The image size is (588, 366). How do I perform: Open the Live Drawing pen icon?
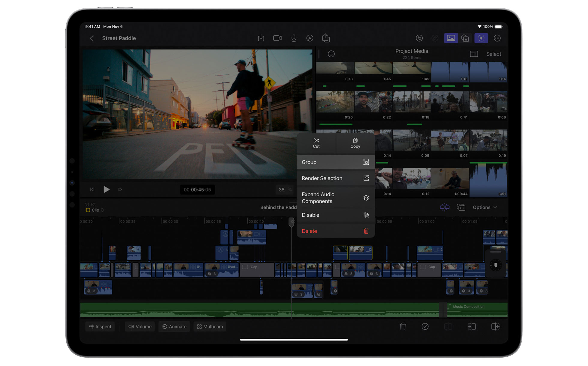pyautogui.click(x=310, y=38)
